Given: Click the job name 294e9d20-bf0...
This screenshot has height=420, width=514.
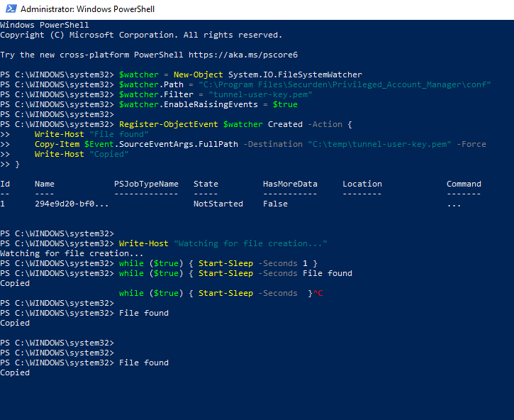Looking at the screenshot, I should pos(72,204).
